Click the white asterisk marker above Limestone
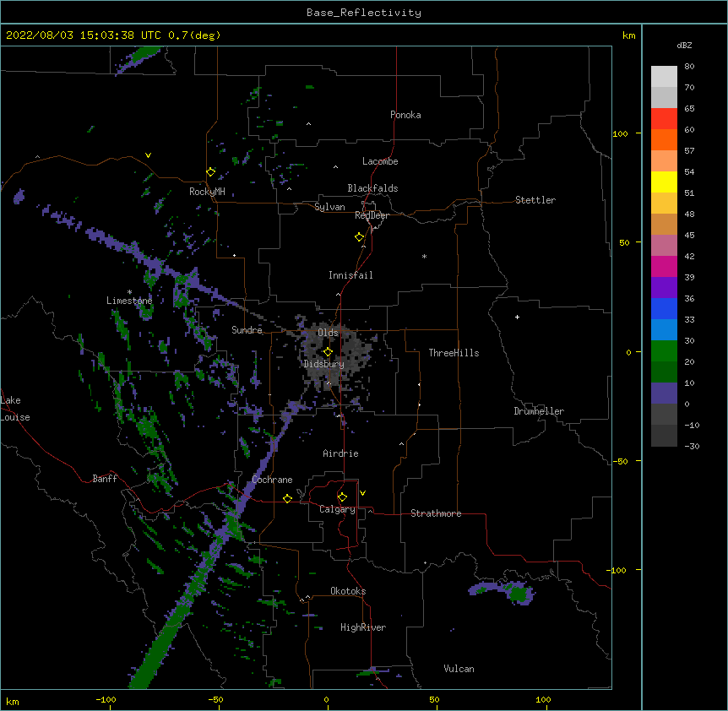The image size is (728, 711). (x=129, y=292)
